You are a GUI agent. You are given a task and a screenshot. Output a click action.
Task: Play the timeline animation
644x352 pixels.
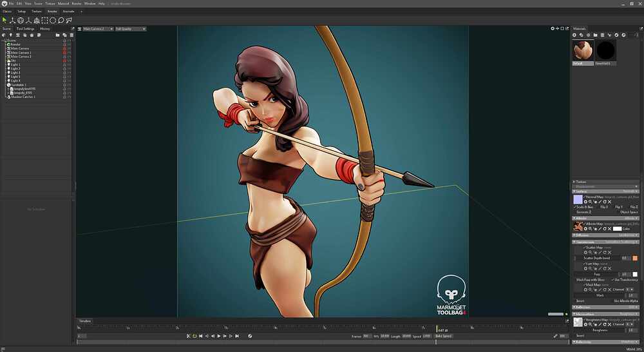coord(219,336)
